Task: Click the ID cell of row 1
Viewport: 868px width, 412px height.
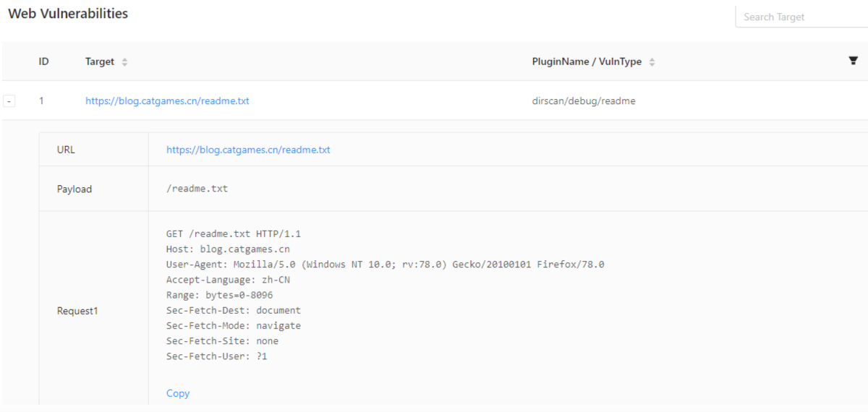Action: (x=41, y=101)
